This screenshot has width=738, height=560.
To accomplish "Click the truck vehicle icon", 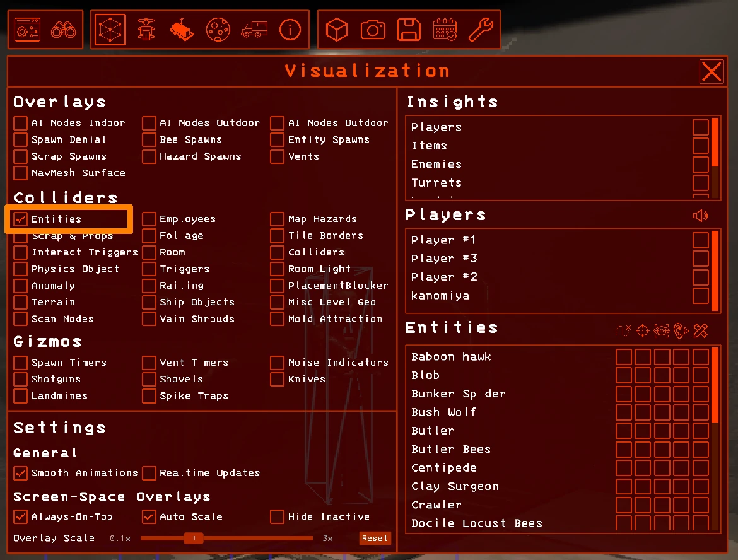I will pos(254,30).
